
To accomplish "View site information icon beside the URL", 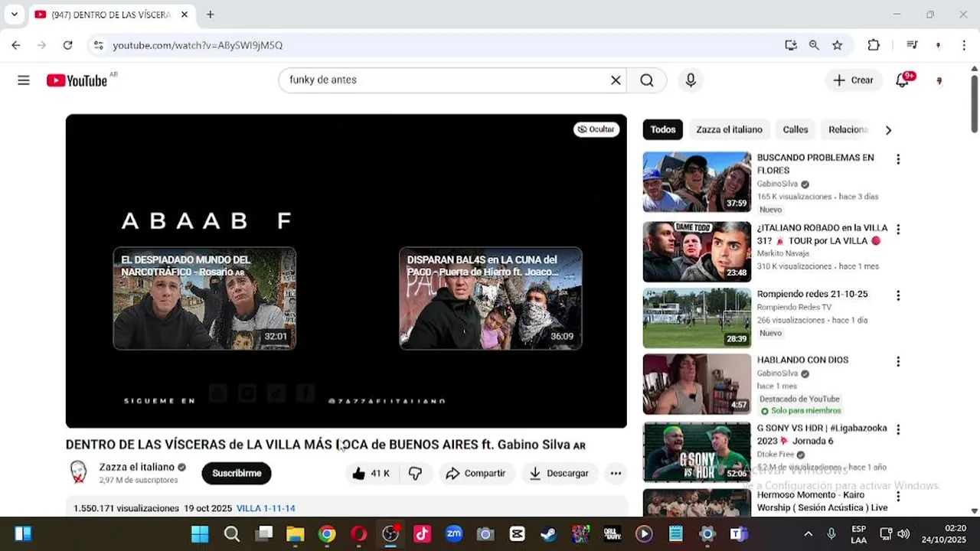I will (x=98, y=45).
